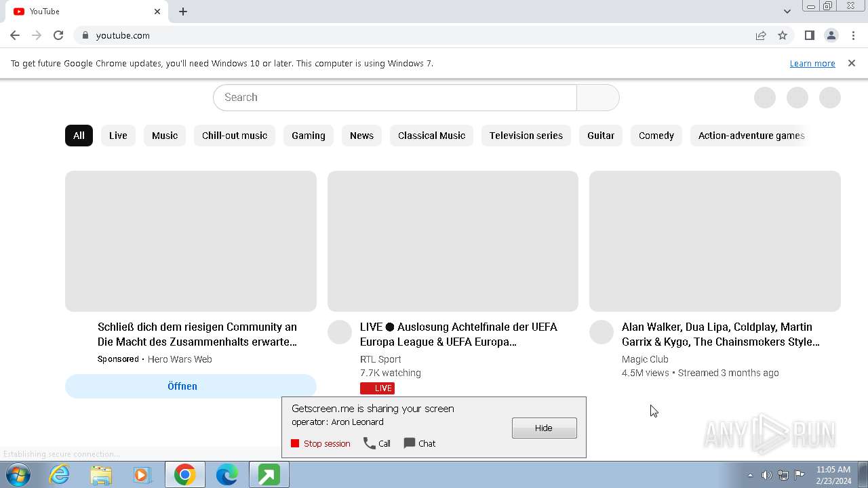The width and height of the screenshot is (868, 488).
Task: Open the RTL Sport channel link
Action: click(380, 359)
